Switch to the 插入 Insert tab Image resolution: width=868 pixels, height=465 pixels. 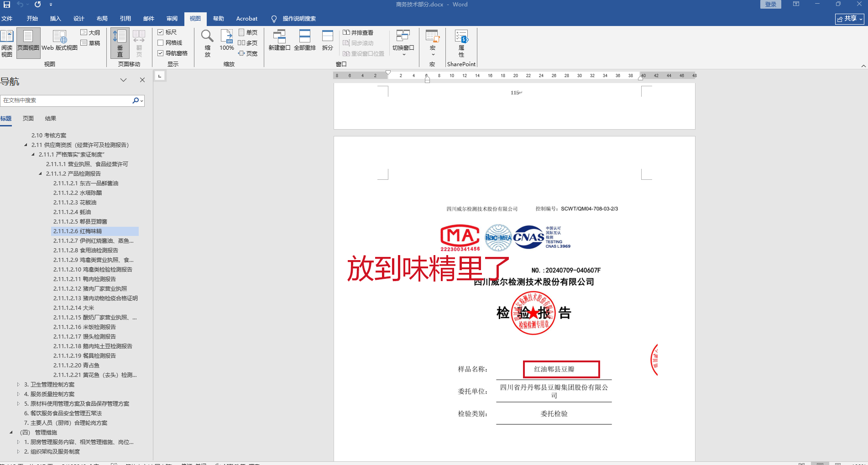55,19
